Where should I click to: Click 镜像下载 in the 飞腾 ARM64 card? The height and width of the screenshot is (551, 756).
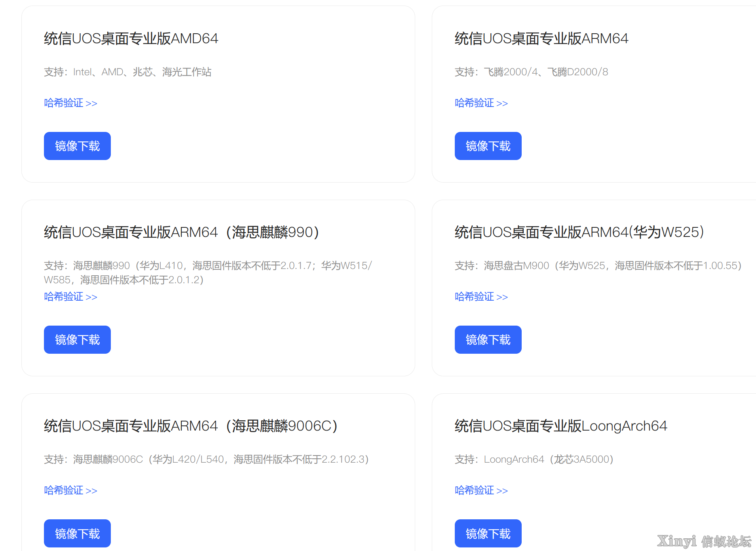click(x=488, y=146)
